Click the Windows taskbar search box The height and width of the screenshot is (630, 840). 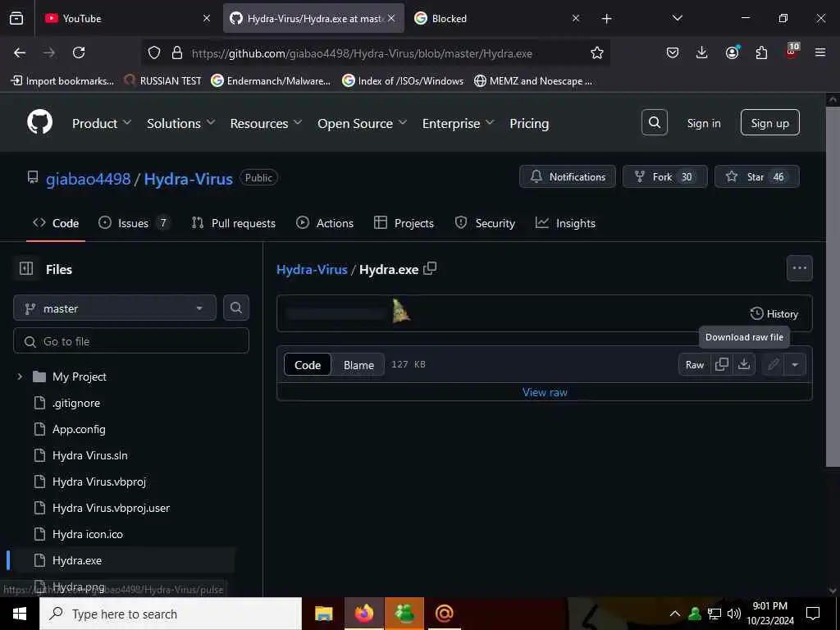[171, 614]
